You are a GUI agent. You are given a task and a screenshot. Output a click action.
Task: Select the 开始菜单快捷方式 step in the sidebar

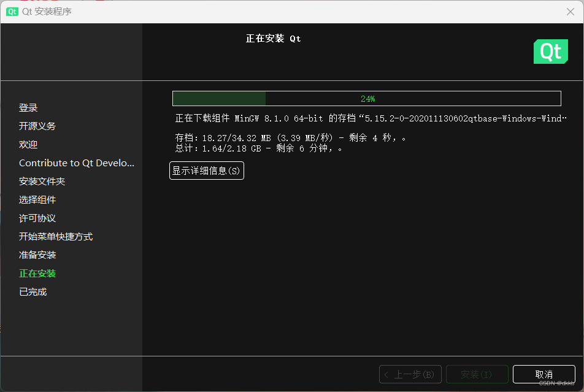56,237
